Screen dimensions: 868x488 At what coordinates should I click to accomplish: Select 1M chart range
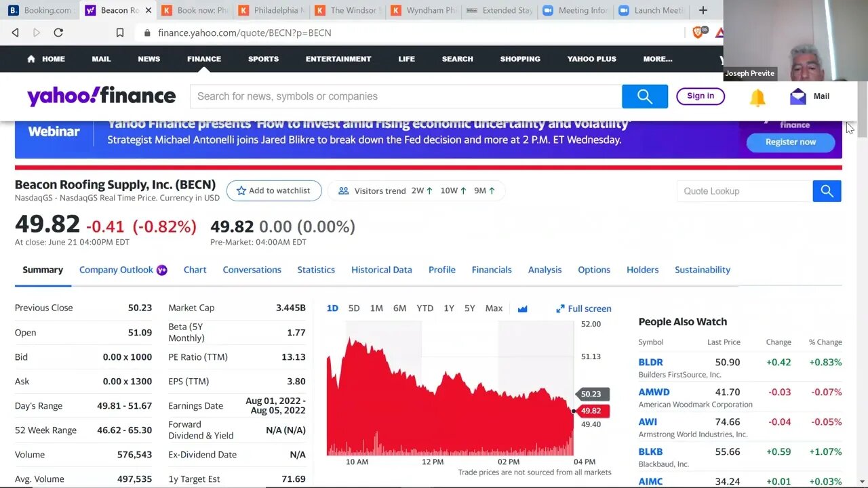(376, 308)
